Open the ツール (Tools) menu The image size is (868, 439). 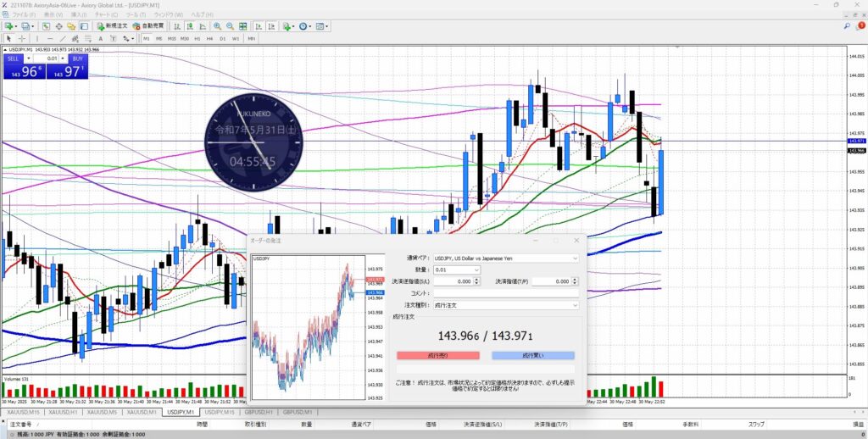[136, 14]
